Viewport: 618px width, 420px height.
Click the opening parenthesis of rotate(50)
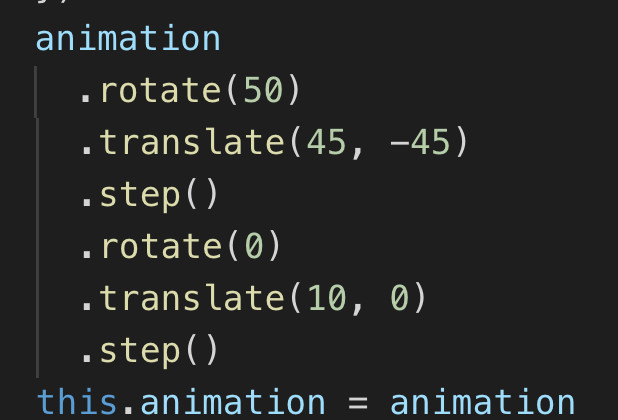tap(233, 91)
